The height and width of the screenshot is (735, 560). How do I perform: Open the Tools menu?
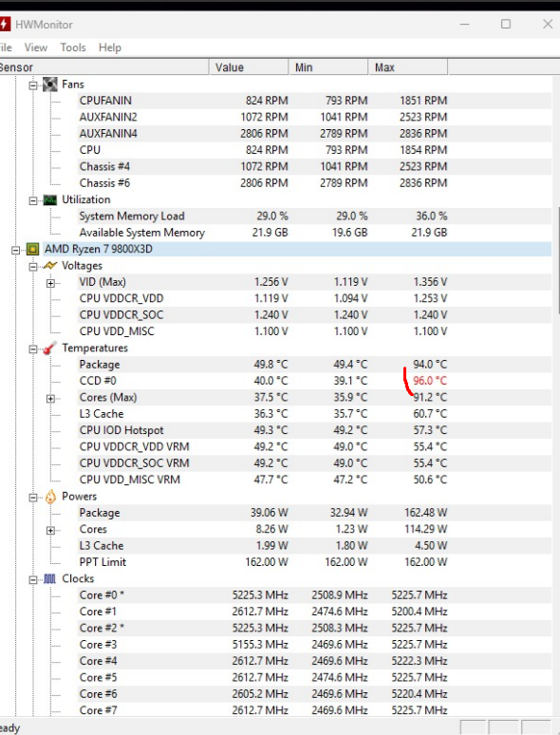[73, 47]
